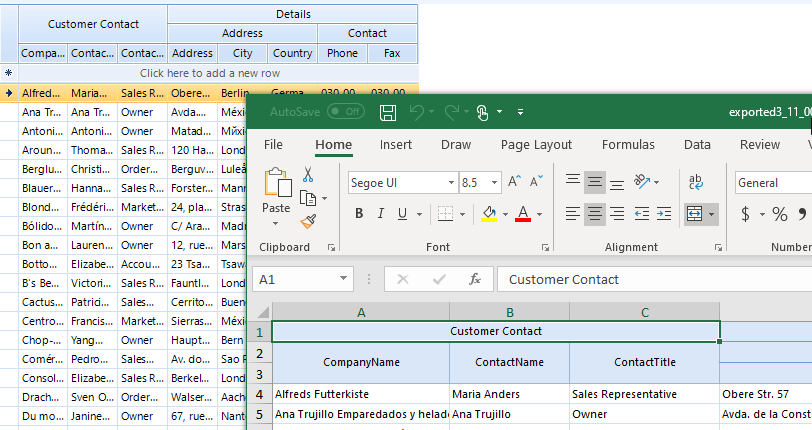812x430 pixels.
Task: Click the Save icon in title bar
Action: [x=387, y=112]
